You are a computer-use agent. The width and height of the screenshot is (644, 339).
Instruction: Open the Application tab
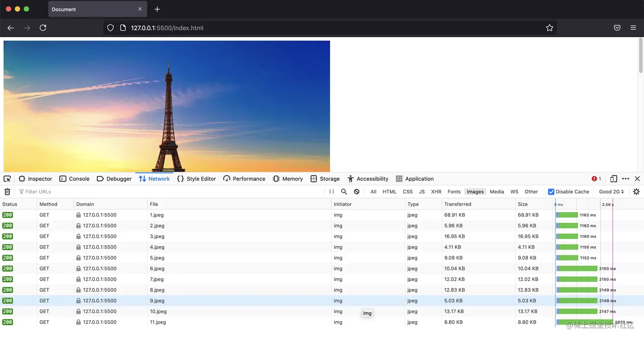point(414,179)
